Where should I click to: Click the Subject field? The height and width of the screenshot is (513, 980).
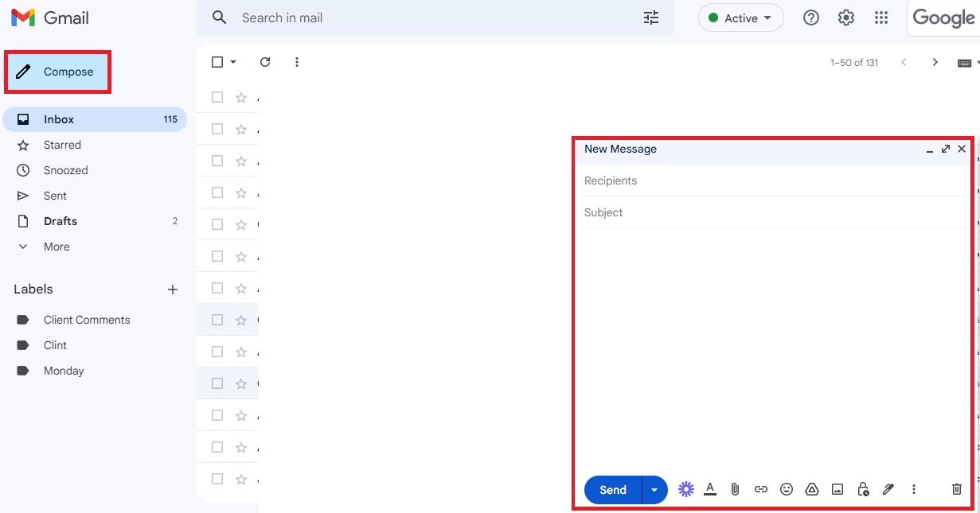coord(774,212)
